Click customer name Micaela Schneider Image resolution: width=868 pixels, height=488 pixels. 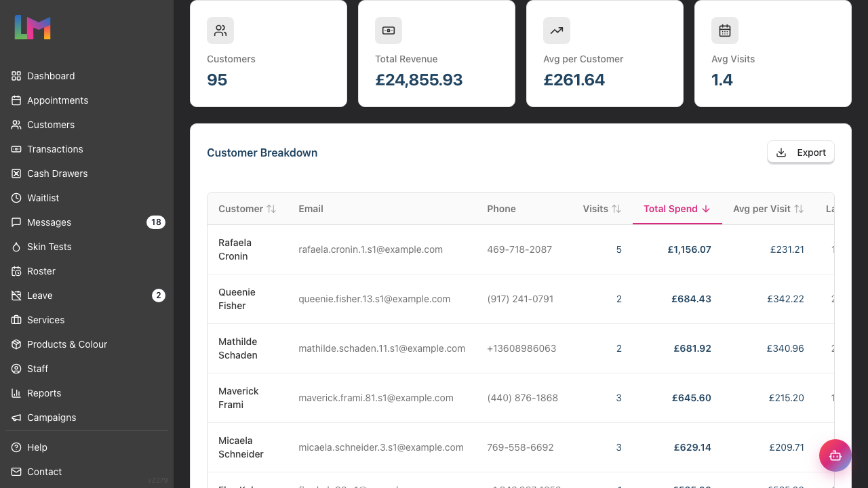click(x=241, y=447)
